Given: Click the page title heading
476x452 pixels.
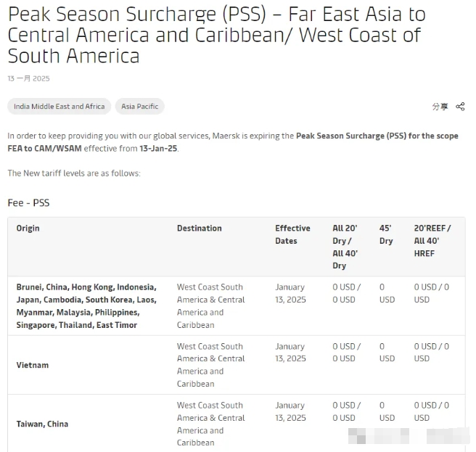Looking at the screenshot, I should click(x=217, y=35).
